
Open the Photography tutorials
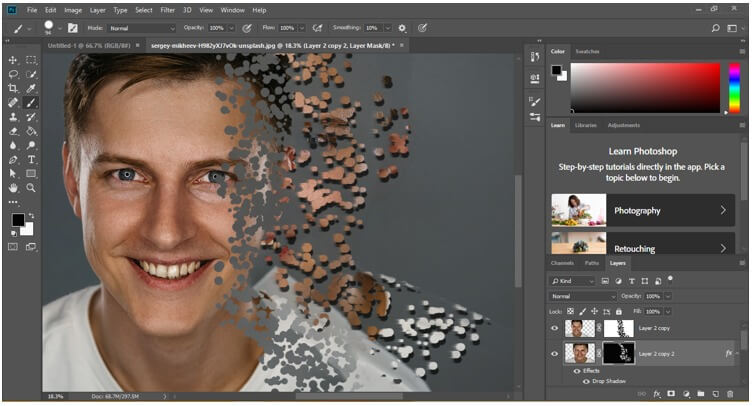(x=643, y=210)
